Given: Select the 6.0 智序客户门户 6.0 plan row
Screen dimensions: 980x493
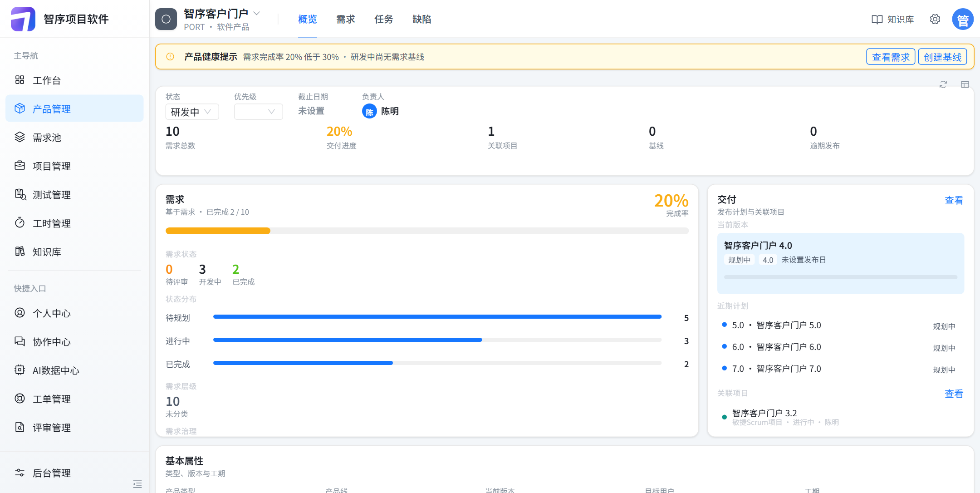Looking at the screenshot, I should (x=841, y=347).
